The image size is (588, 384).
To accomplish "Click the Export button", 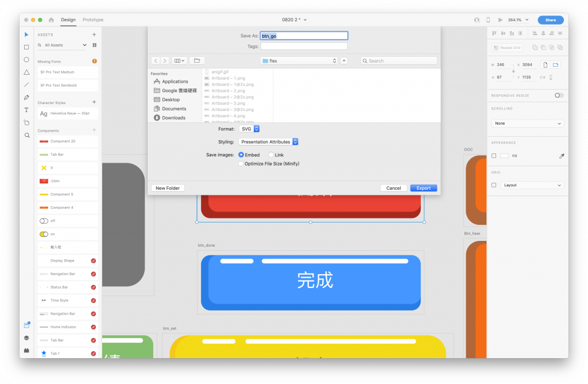I will tap(423, 188).
